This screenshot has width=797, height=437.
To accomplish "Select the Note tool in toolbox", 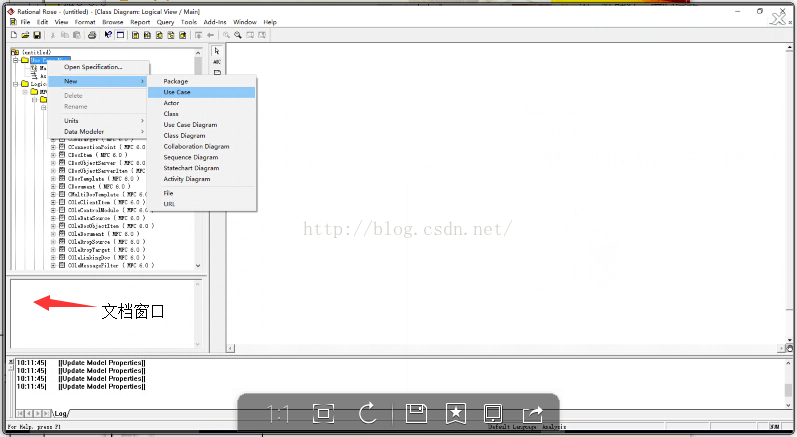I will click(x=217, y=72).
